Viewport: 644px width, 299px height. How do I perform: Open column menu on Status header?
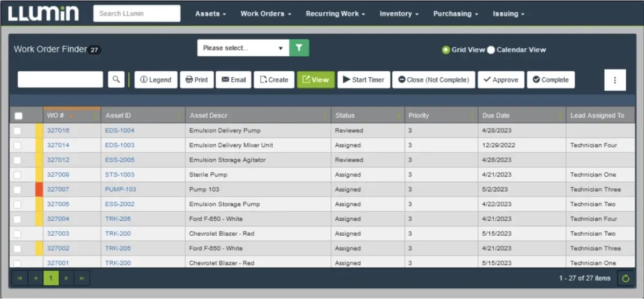point(399,115)
